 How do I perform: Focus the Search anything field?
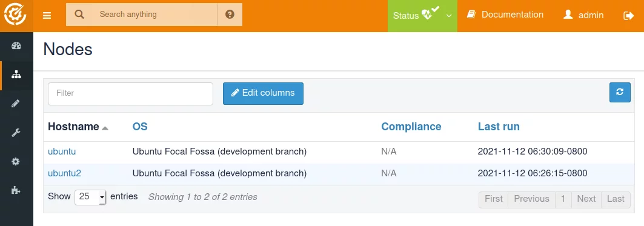(x=155, y=15)
